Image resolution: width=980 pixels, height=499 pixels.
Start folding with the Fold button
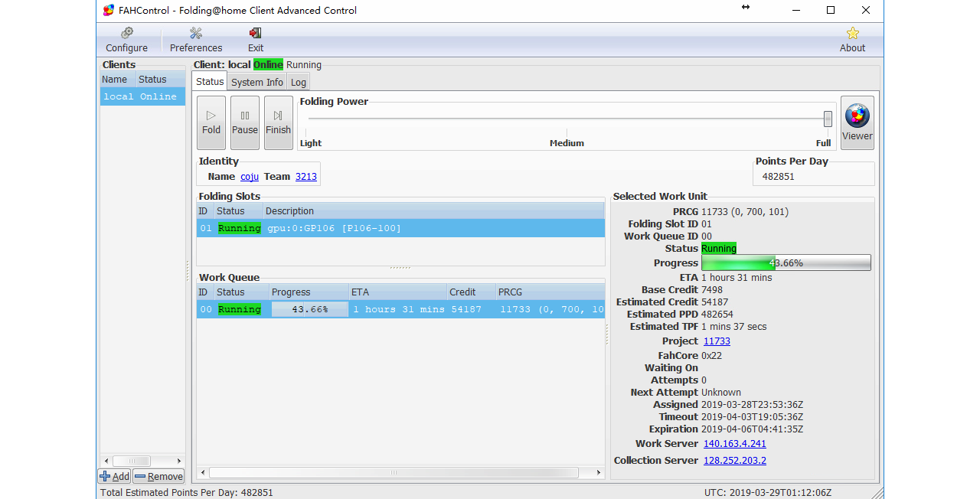(x=211, y=122)
